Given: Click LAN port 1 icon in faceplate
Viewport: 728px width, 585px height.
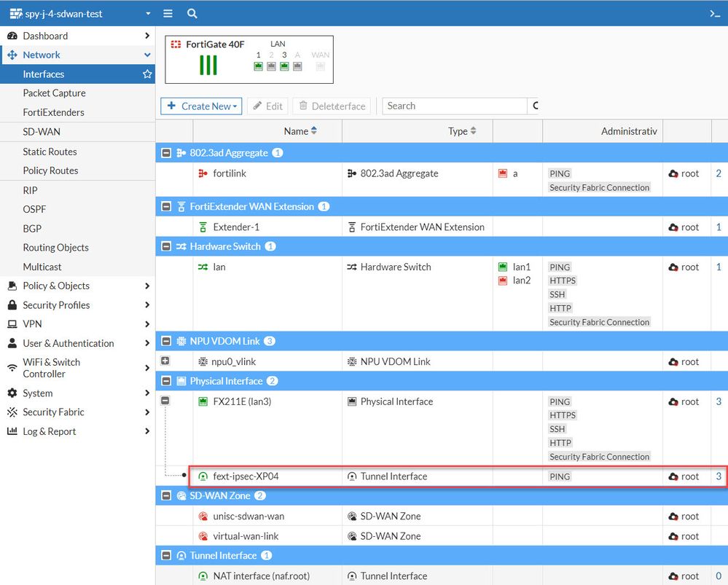Looking at the screenshot, I should [258, 66].
